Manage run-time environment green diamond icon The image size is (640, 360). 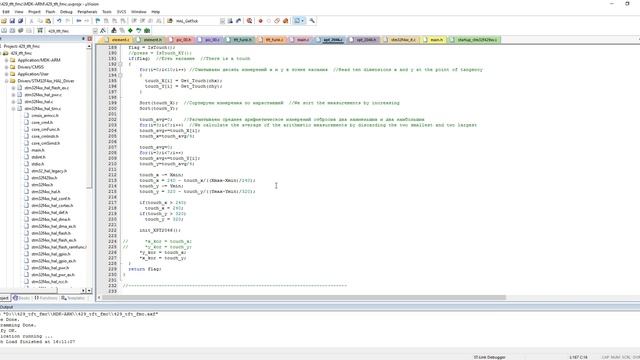pos(130,31)
